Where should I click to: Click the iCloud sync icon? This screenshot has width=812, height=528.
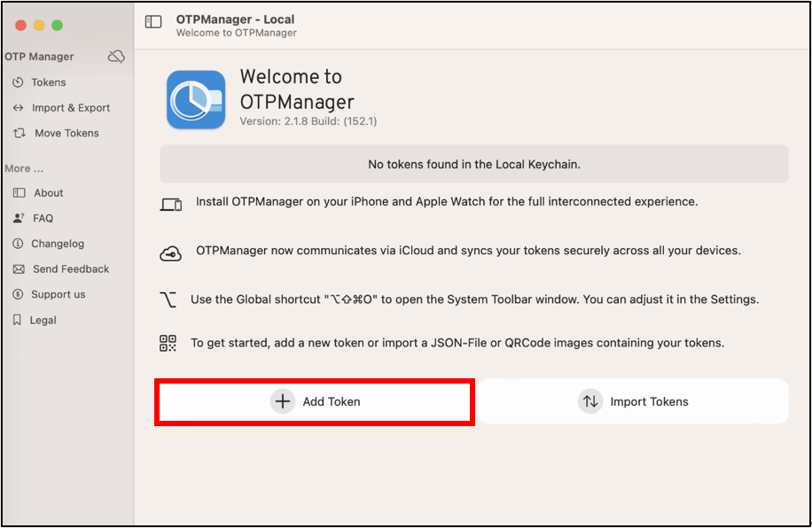click(x=169, y=252)
